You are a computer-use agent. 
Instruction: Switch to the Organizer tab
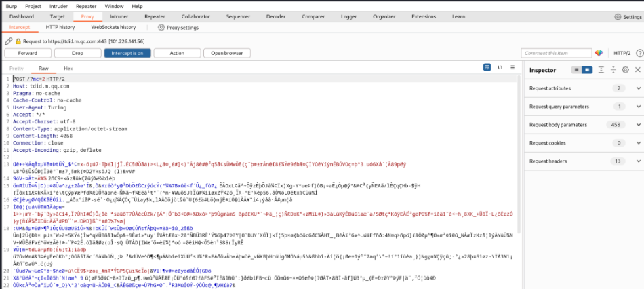pos(384,17)
